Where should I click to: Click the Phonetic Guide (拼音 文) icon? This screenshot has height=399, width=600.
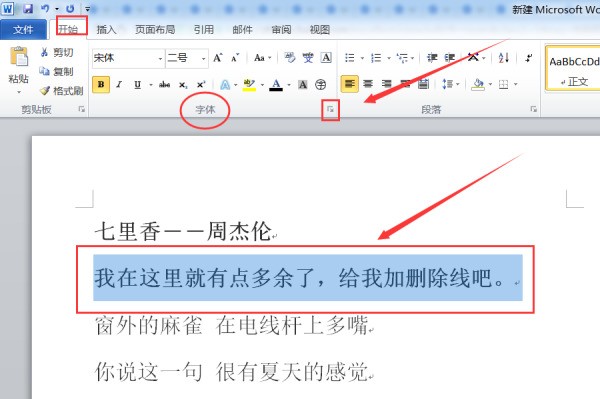[x=308, y=58]
